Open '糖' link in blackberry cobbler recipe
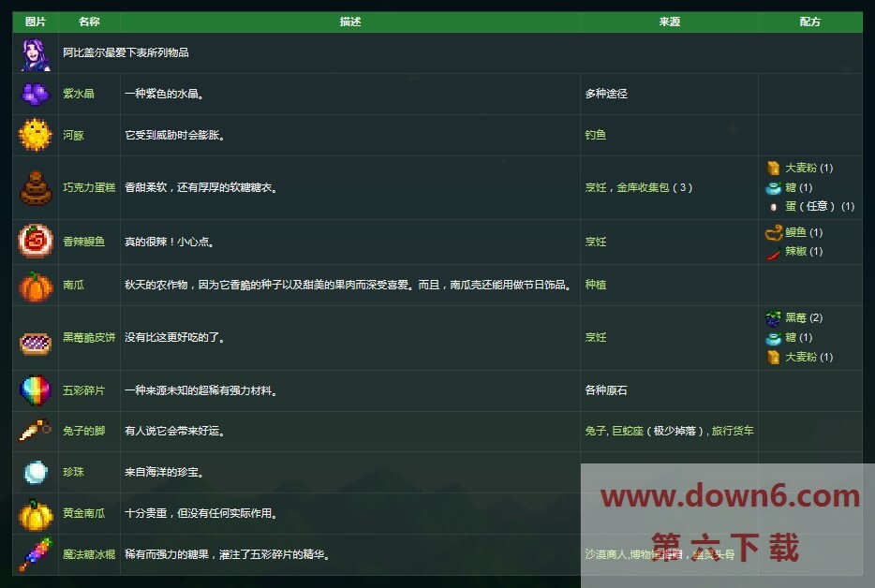This screenshot has width=875, height=588. tap(791, 337)
